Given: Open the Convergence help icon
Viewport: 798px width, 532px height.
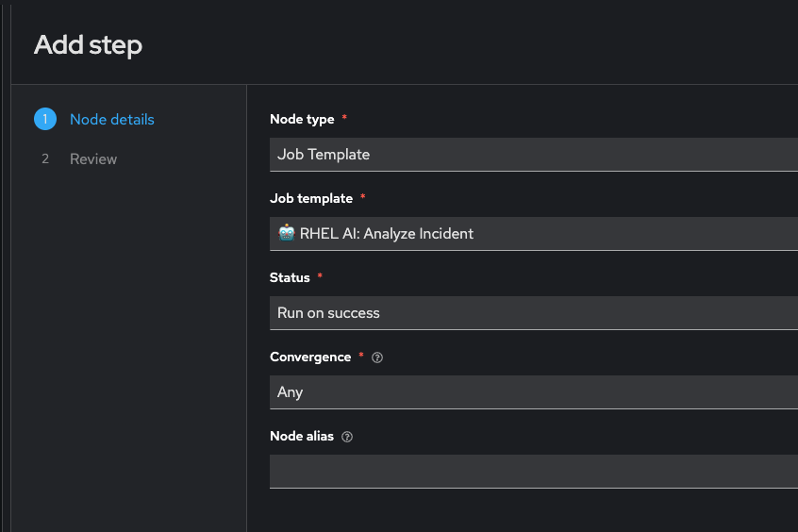Looking at the screenshot, I should pyautogui.click(x=377, y=357).
